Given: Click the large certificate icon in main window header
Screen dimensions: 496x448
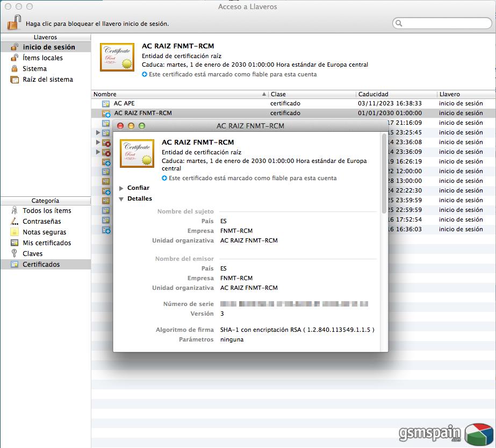Looking at the screenshot, I should (117, 58).
